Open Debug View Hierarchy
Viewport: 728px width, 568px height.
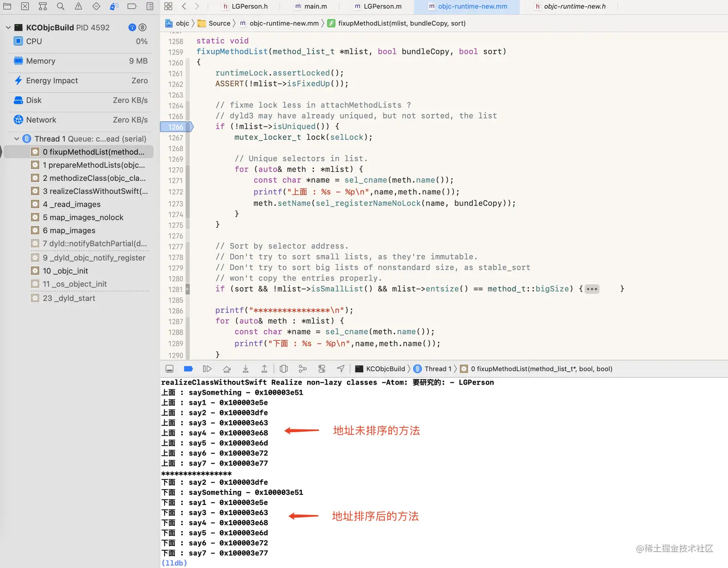[x=284, y=369]
